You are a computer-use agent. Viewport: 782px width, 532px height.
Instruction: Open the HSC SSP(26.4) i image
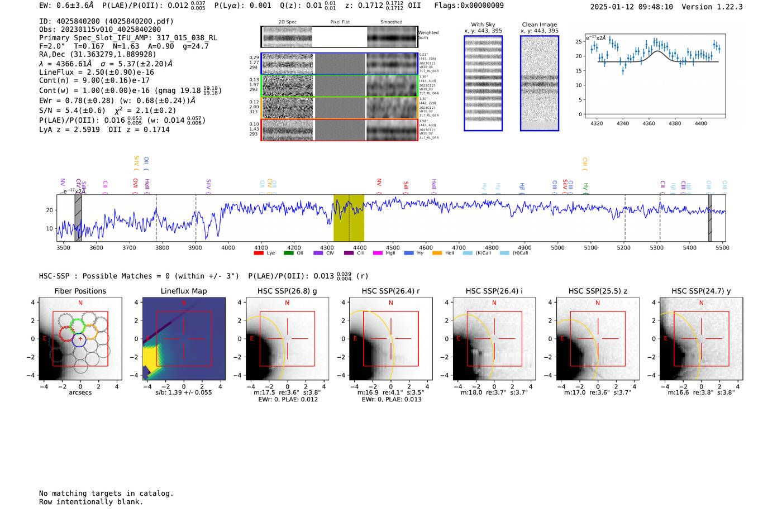pyautogui.click(x=494, y=339)
